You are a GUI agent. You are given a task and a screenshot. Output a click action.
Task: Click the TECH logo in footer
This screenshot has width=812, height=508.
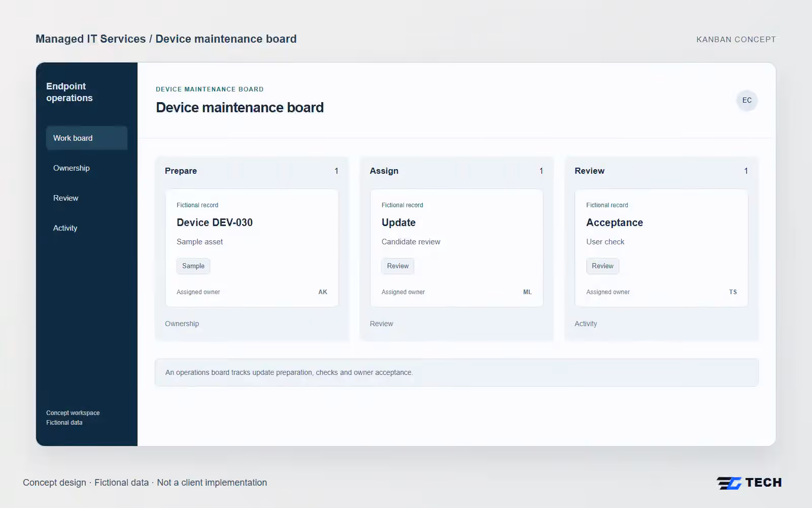(x=749, y=483)
